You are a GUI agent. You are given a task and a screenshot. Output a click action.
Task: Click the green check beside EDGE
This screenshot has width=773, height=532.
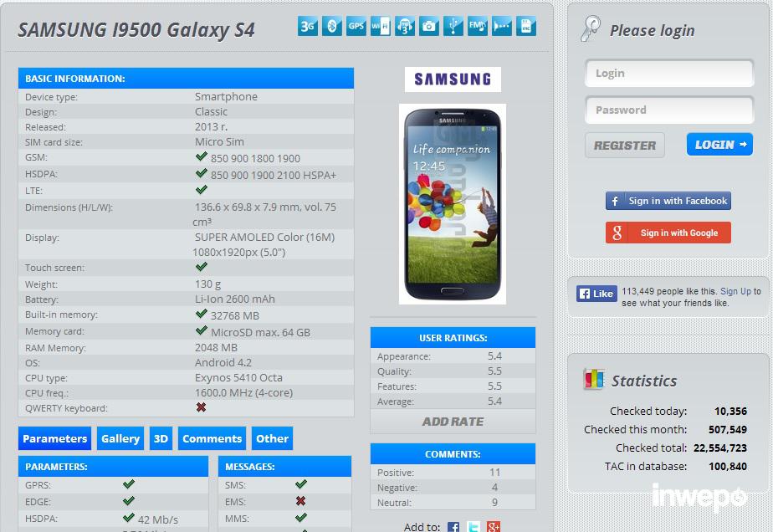(129, 501)
